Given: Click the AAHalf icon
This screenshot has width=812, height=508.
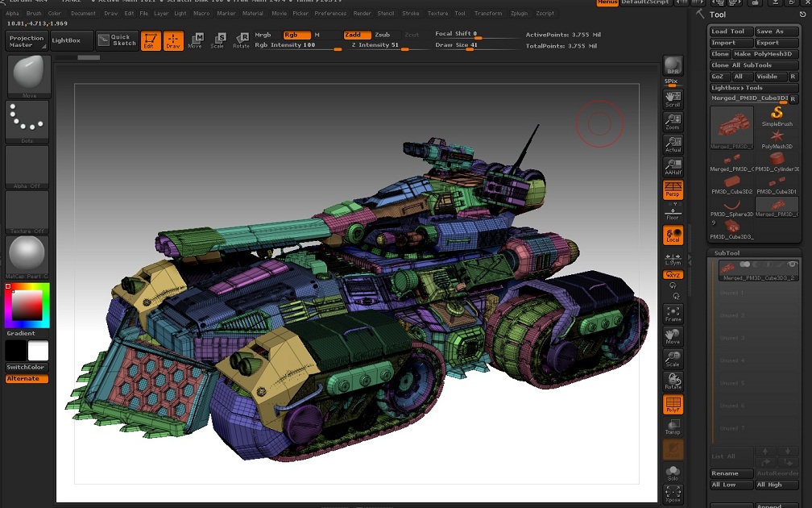Looking at the screenshot, I should point(673,167).
